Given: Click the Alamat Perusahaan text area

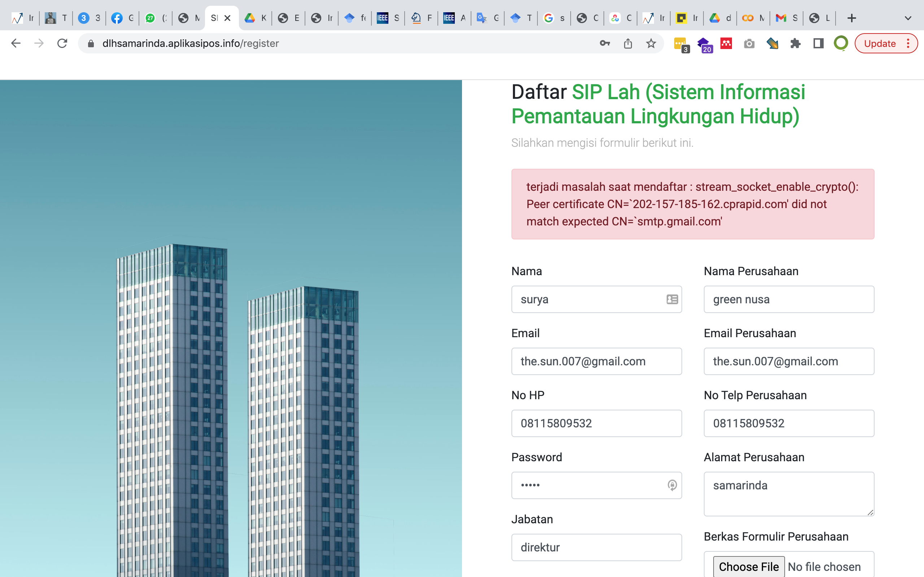Looking at the screenshot, I should point(788,494).
